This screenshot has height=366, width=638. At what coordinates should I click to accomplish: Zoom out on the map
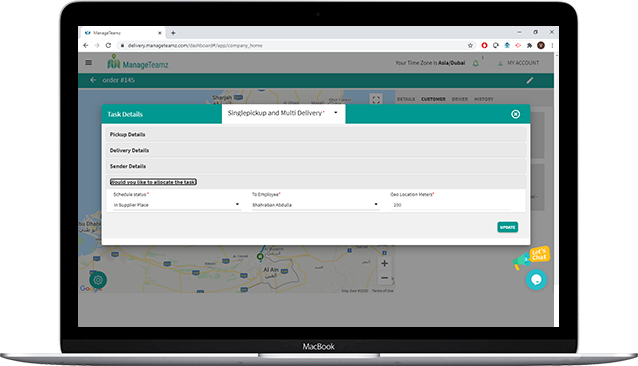click(384, 278)
